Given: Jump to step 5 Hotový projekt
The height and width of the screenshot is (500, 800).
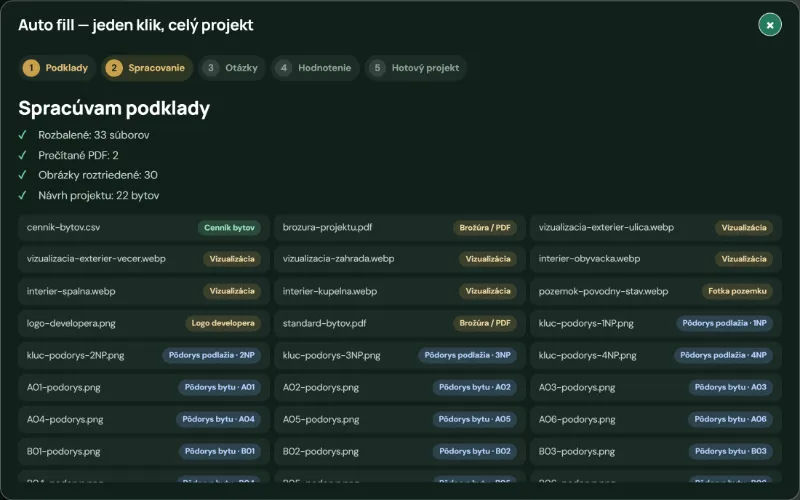Looking at the screenshot, I should pos(415,68).
